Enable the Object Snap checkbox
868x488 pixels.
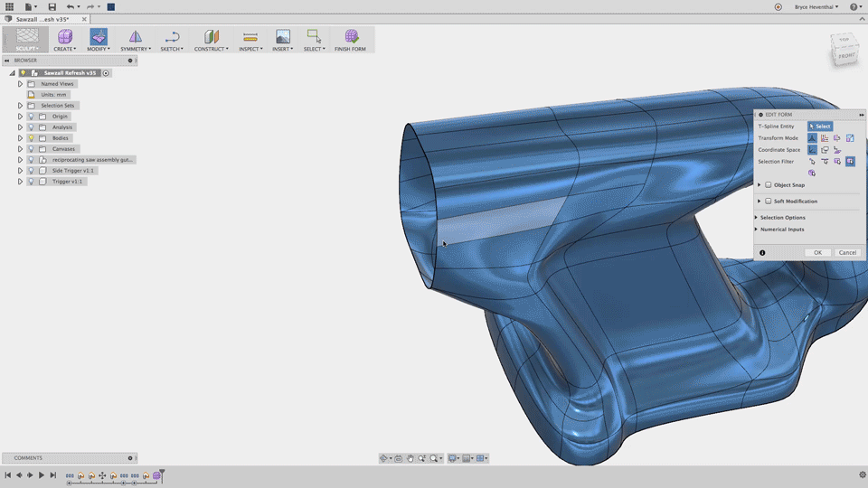[x=769, y=184]
